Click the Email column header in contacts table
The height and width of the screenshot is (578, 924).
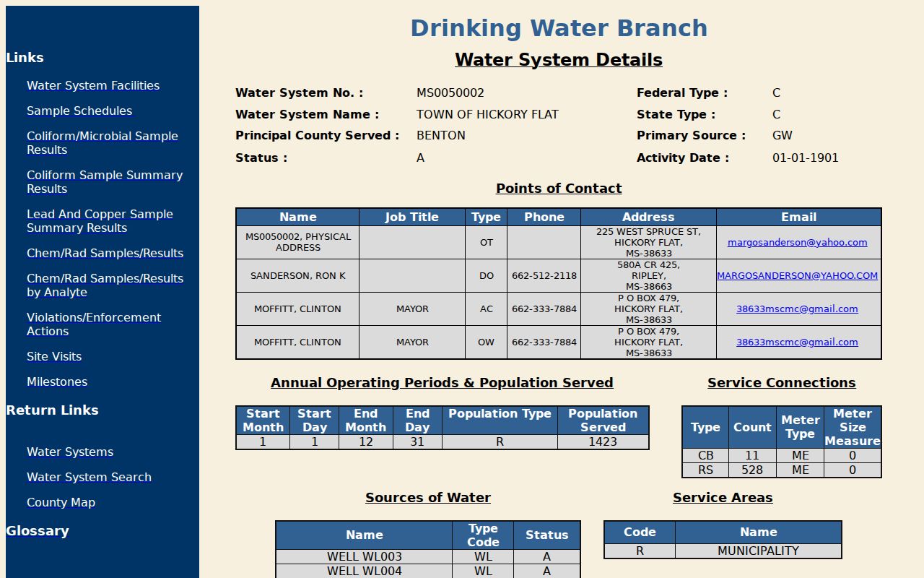tap(798, 217)
